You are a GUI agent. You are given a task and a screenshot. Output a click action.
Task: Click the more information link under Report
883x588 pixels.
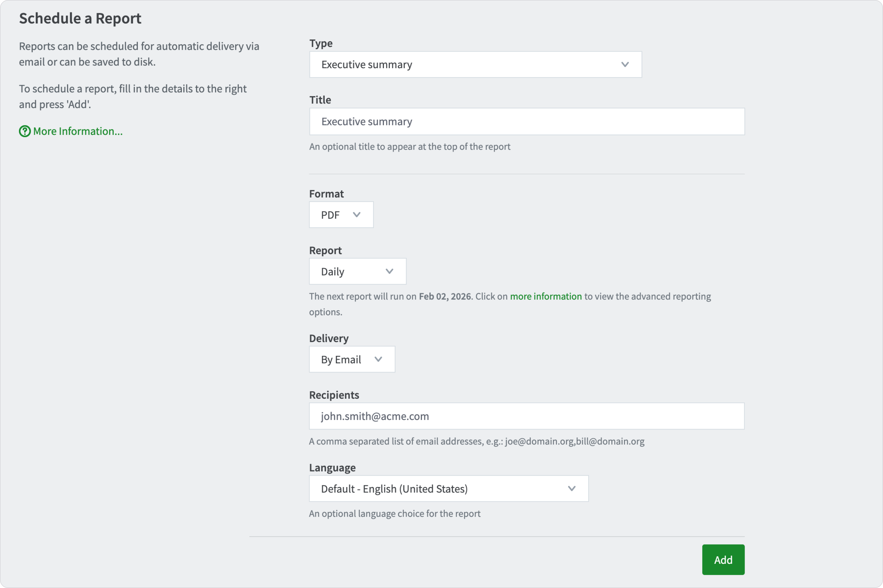(x=546, y=296)
